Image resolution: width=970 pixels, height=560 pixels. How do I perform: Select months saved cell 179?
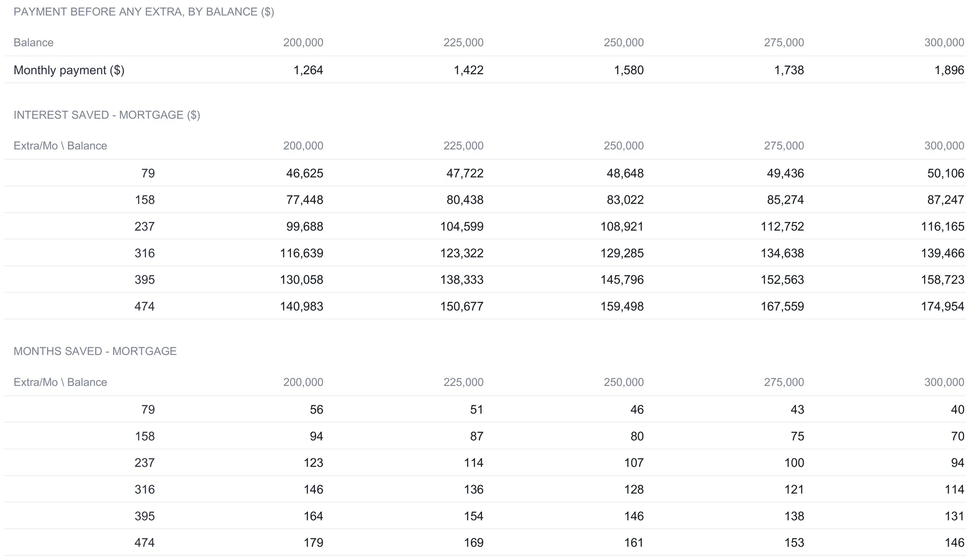[313, 543]
